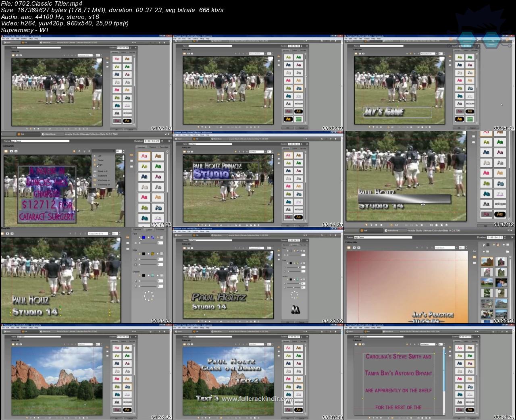
Task: Switch to Custom tab in 00:11:28 frame
Action: click(x=152, y=147)
